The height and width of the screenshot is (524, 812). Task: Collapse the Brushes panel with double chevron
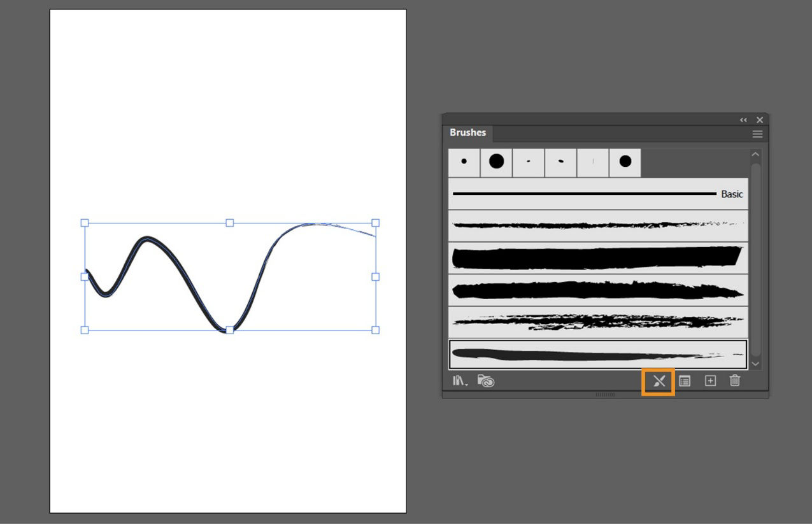pyautogui.click(x=743, y=120)
